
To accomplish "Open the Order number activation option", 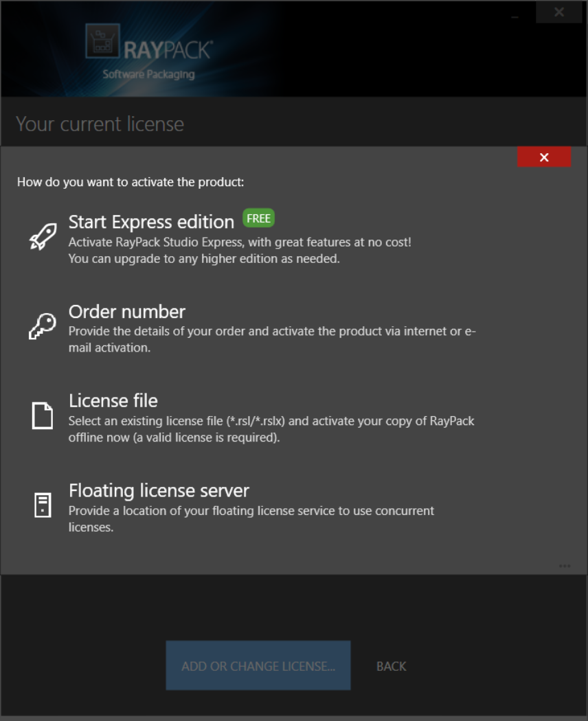I will [127, 312].
